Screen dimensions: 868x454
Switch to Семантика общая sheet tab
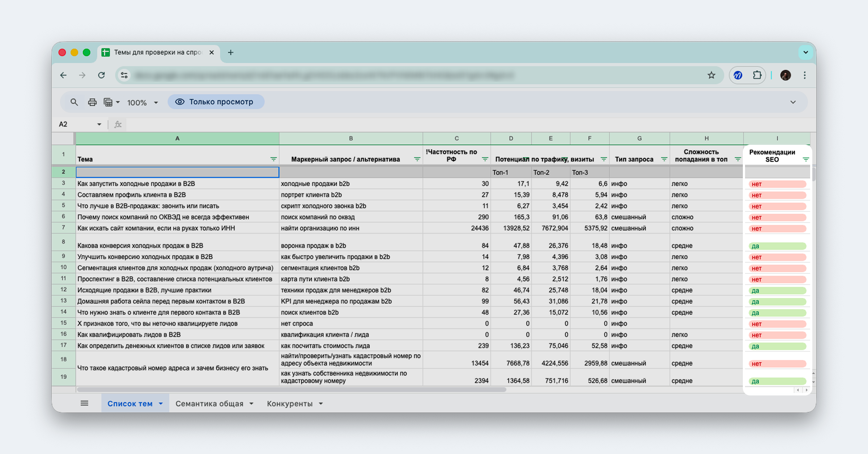click(x=209, y=404)
